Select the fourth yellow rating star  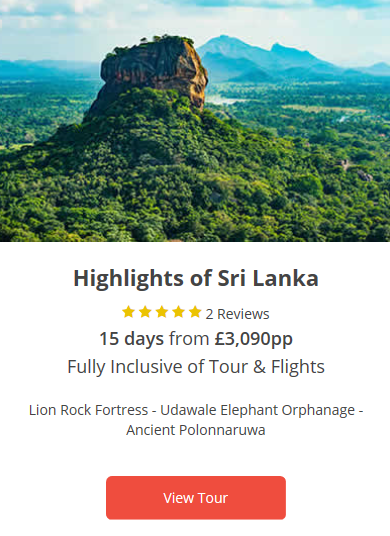(178, 312)
